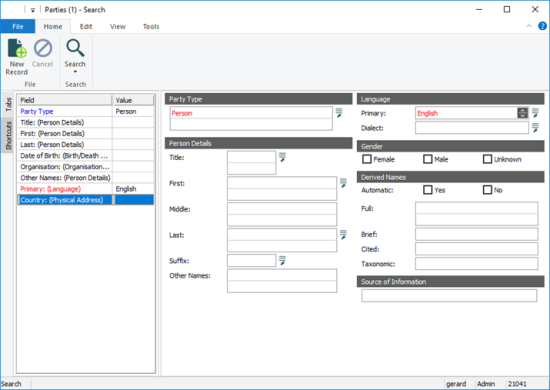The width and height of the screenshot is (550, 390).
Task: Click the Full derived name field
Action: point(477,214)
